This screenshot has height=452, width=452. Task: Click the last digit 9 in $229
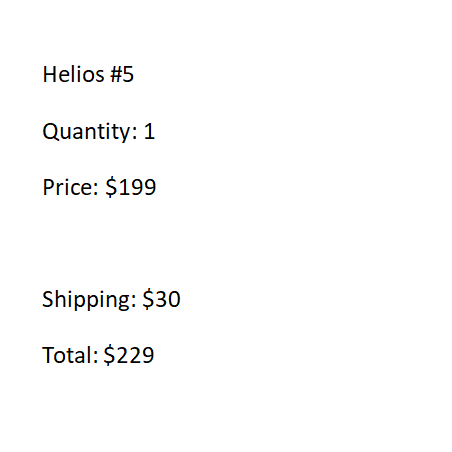click(148, 355)
